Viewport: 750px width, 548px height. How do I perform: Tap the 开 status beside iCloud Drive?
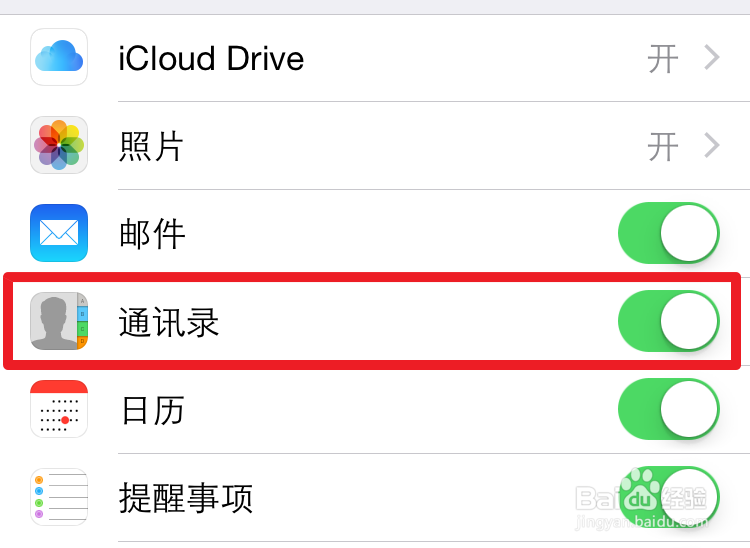(663, 58)
